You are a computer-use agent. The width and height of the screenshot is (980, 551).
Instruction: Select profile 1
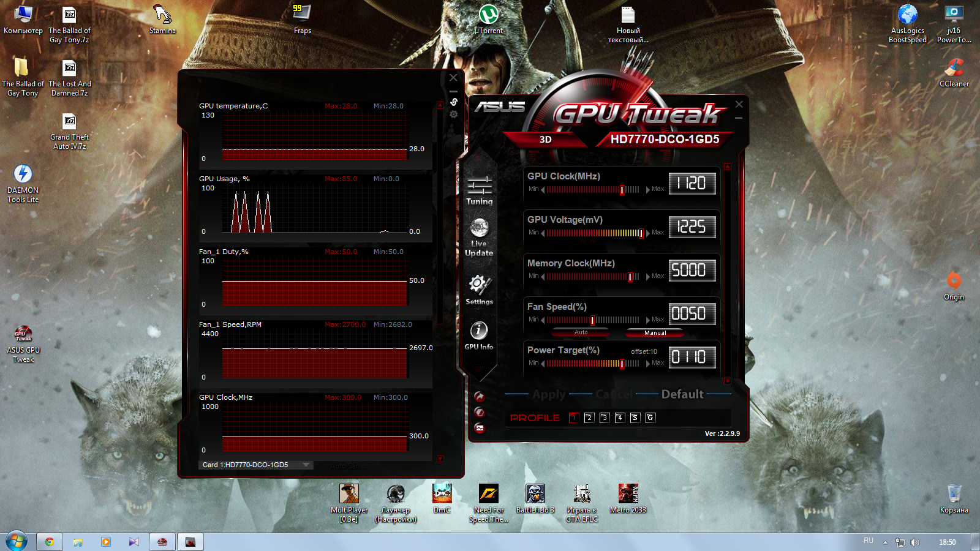[574, 418]
